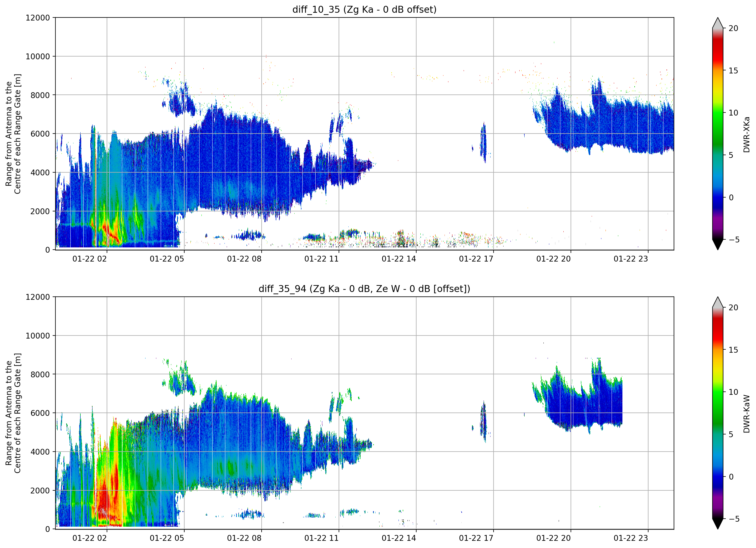Click the bottom plot x-axis label 01-22 23
Image resolution: width=756 pixels, height=548 pixels.
(631, 538)
